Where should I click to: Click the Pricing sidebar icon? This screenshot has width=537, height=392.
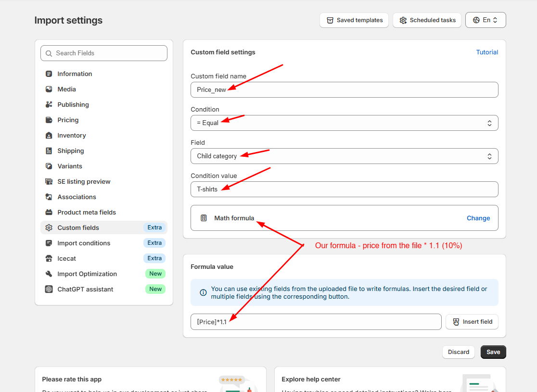(x=49, y=120)
